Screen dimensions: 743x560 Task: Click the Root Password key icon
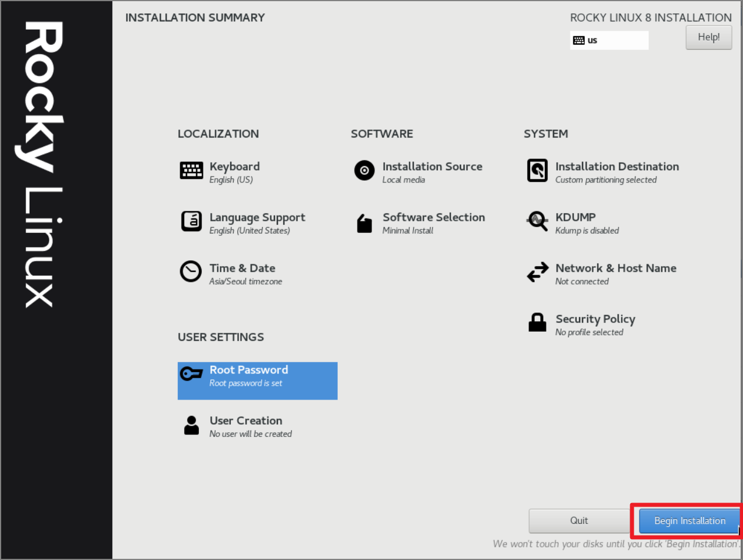(191, 374)
